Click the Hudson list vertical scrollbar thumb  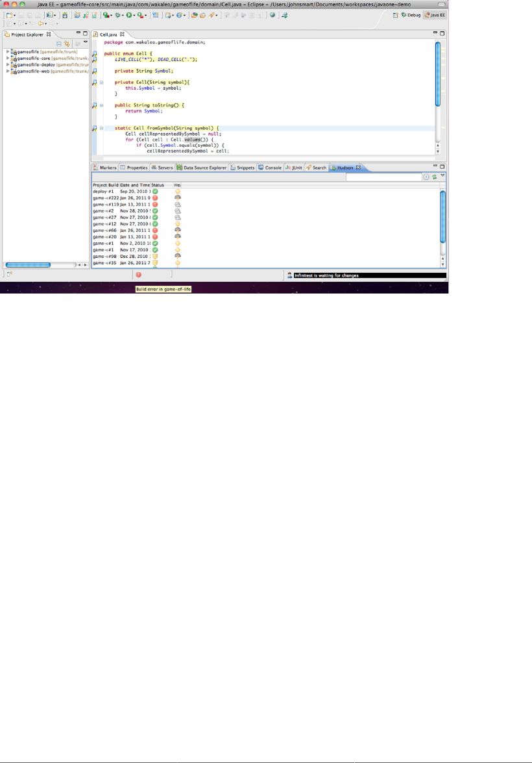coord(442,216)
